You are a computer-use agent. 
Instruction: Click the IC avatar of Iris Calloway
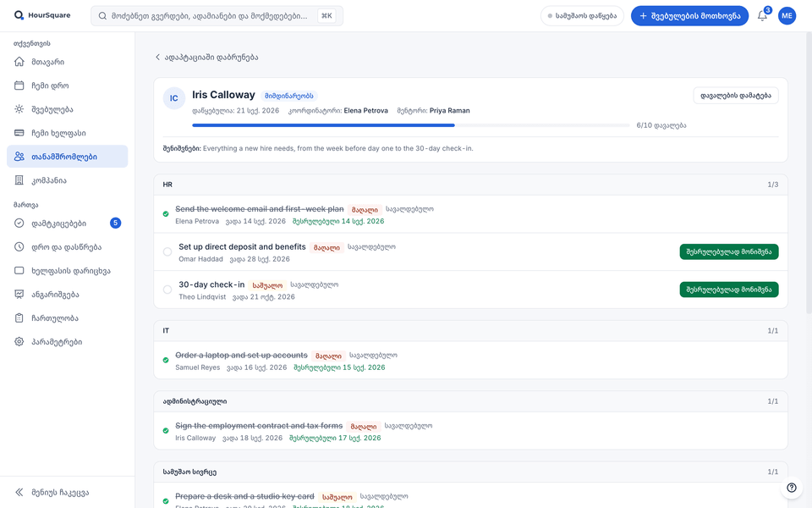(x=174, y=98)
